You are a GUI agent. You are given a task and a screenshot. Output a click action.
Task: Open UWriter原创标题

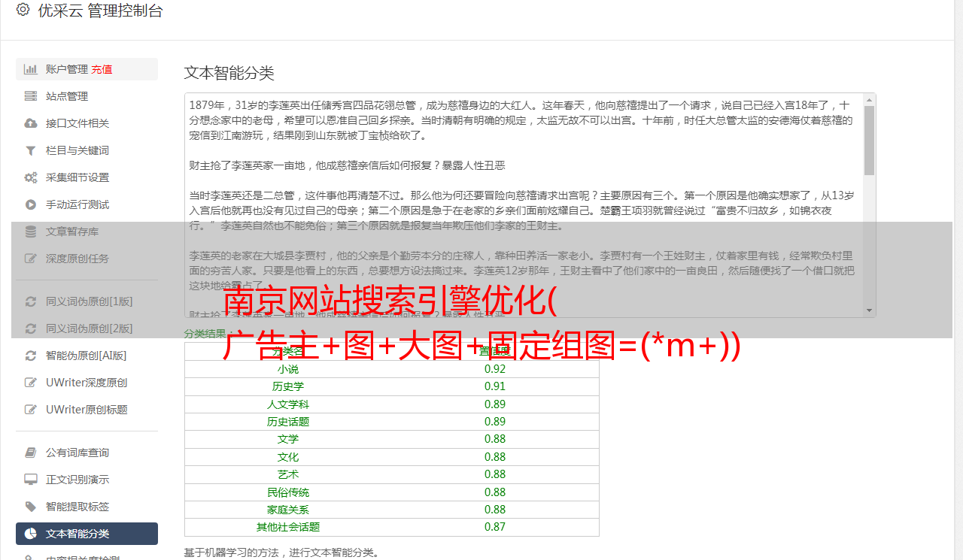pos(87,410)
